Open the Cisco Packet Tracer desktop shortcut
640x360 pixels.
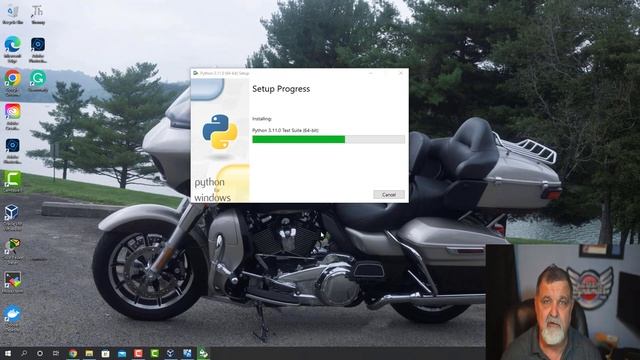pos(13,251)
